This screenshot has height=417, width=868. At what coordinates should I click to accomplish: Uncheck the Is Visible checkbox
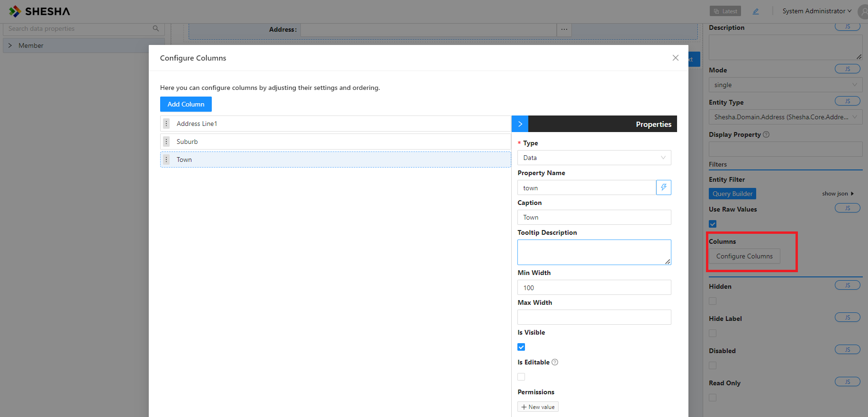[521, 347]
